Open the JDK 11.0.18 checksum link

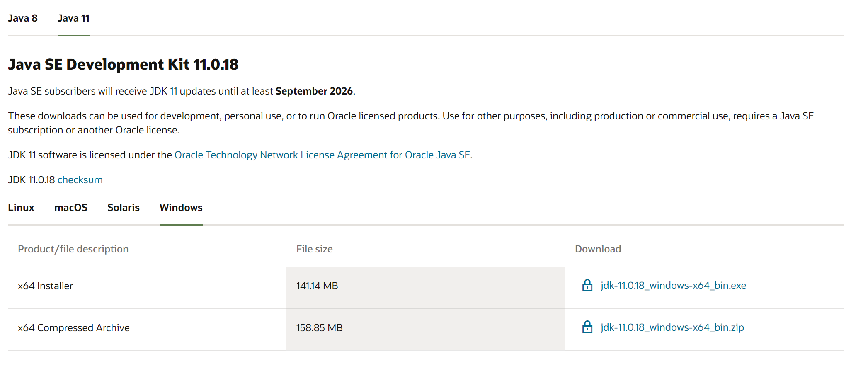tap(80, 180)
